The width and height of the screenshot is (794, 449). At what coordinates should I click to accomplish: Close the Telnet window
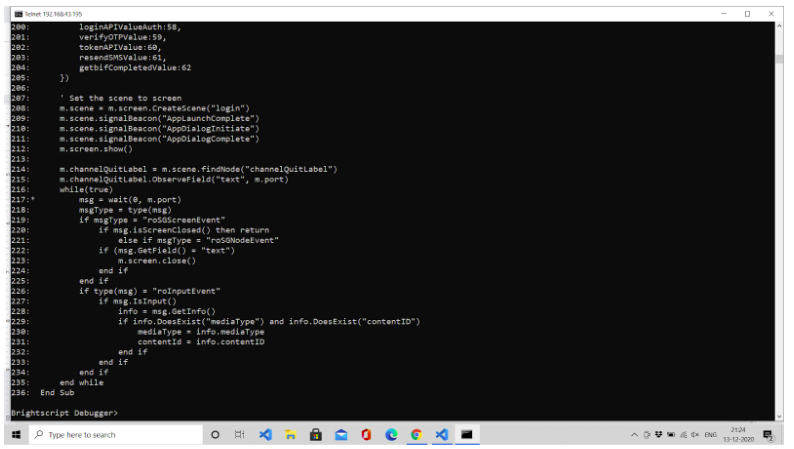click(x=771, y=14)
